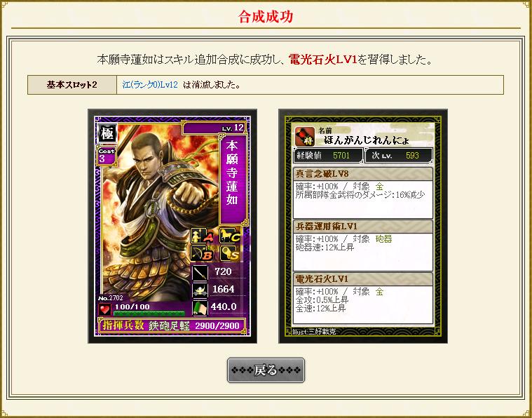Click the attack power spear icon
The height and width of the screenshot is (418, 532).
[x=200, y=272]
